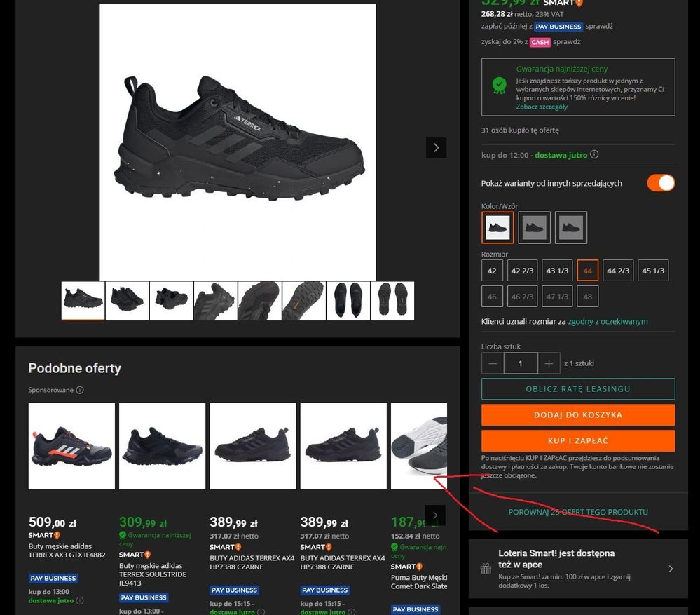This screenshot has width=700, height=615.
Task: Click sprawdź link next to CASH badge
Action: point(567,41)
